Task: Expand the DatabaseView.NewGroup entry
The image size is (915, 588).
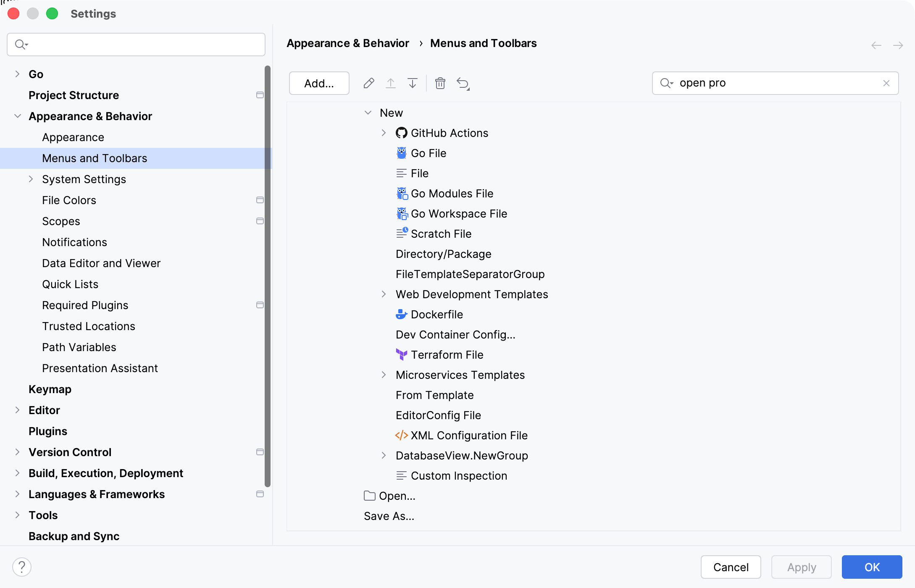Action: 384,455
